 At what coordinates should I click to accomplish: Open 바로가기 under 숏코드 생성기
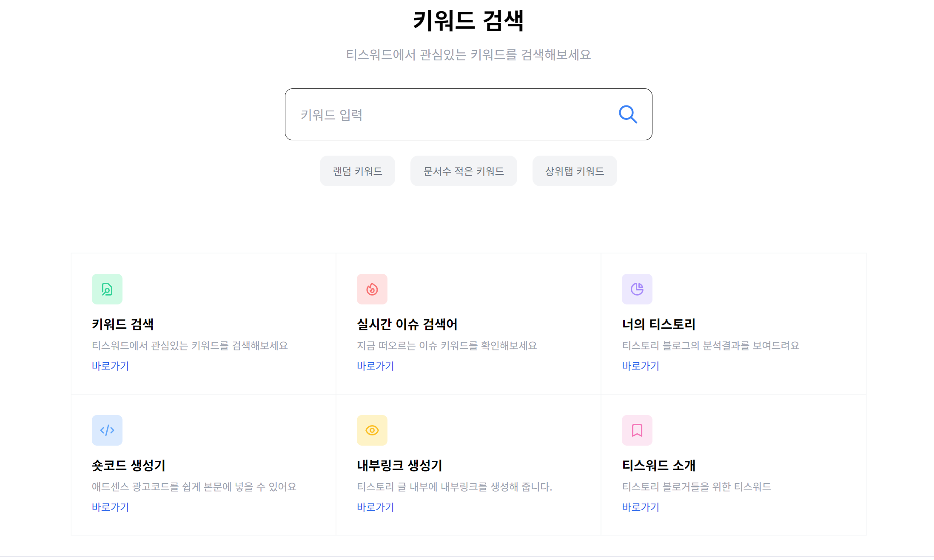pyautogui.click(x=110, y=507)
